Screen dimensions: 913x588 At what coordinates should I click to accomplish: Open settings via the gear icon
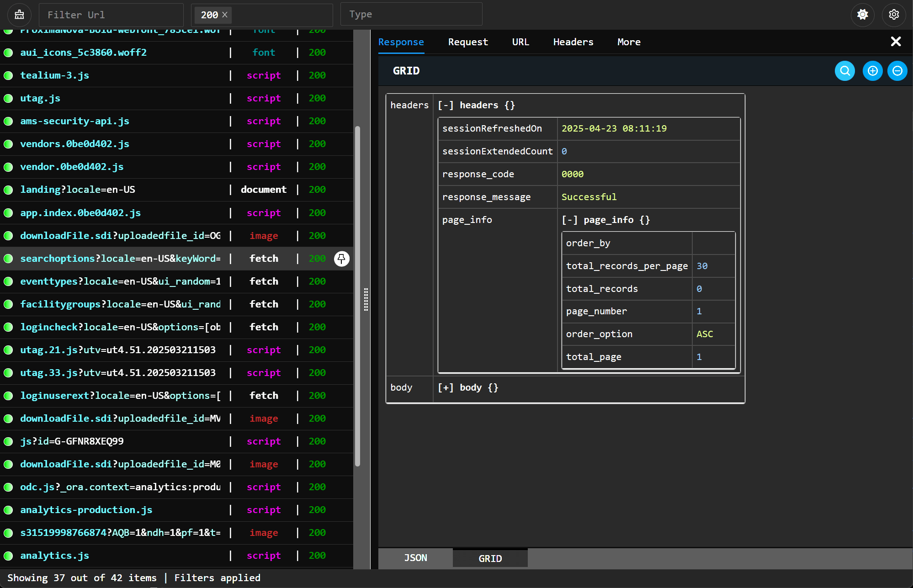[x=894, y=15]
